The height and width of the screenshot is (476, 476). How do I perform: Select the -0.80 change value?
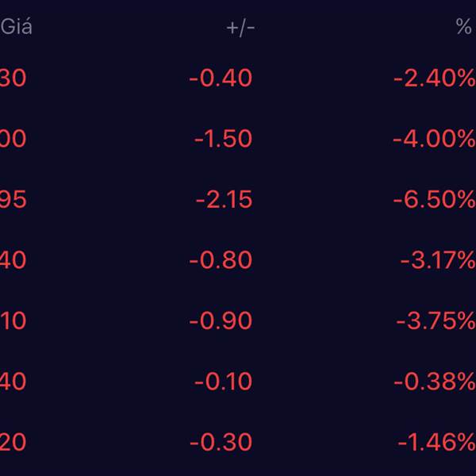click(x=221, y=260)
